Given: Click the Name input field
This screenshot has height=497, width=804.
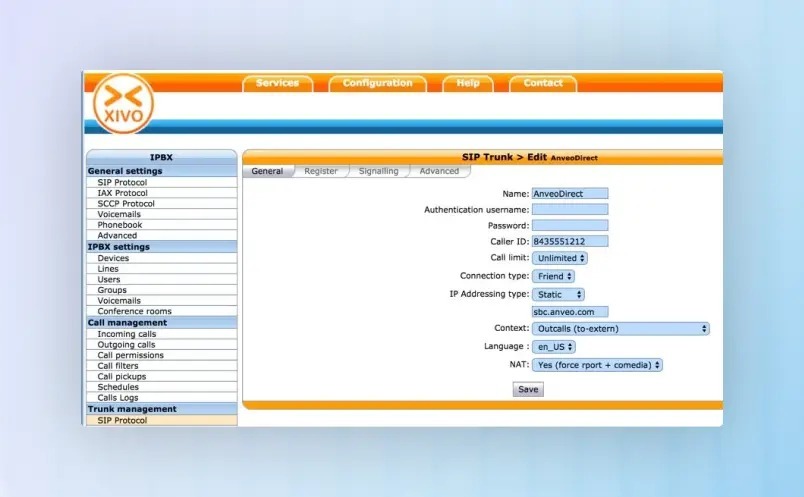Looking at the screenshot, I should (x=569, y=193).
